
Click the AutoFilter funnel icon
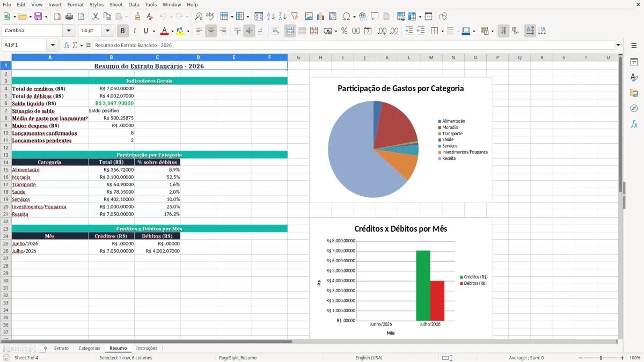pyautogui.click(x=295, y=17)
